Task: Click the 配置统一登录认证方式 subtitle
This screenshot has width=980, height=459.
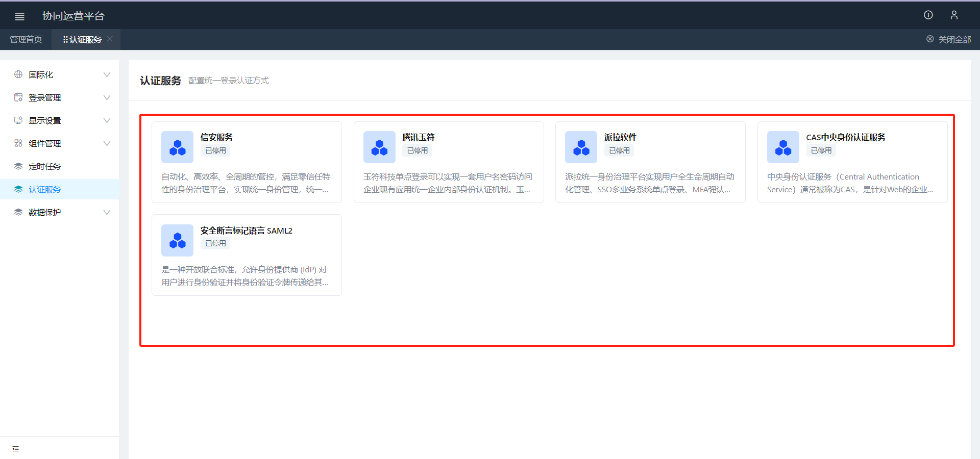Action: coord(229,81)
